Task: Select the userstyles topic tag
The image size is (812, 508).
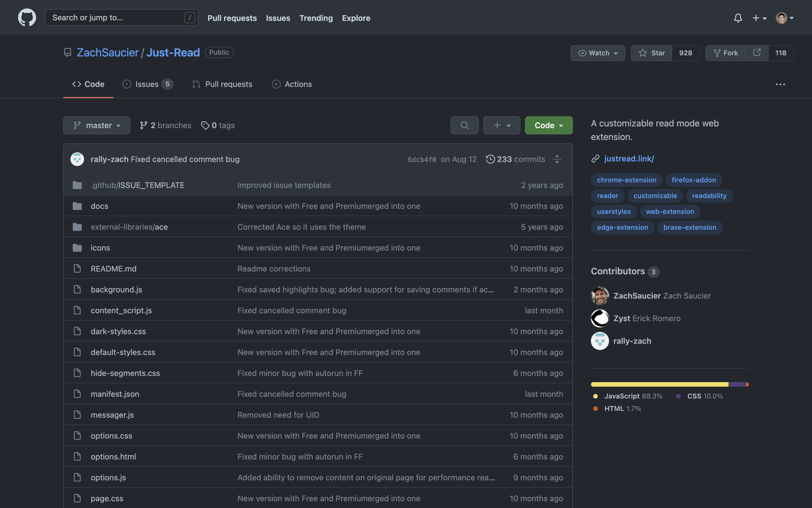Action: point(614,212)
